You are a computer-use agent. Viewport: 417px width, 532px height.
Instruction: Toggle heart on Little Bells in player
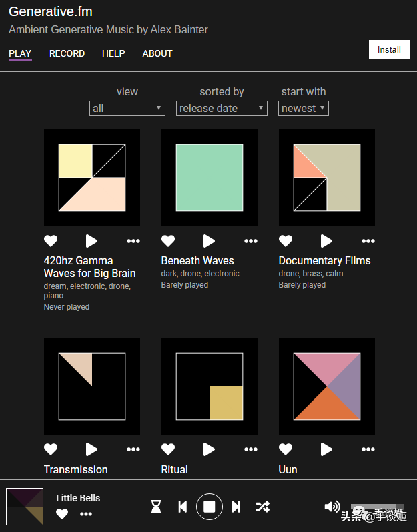click(62, 514)
